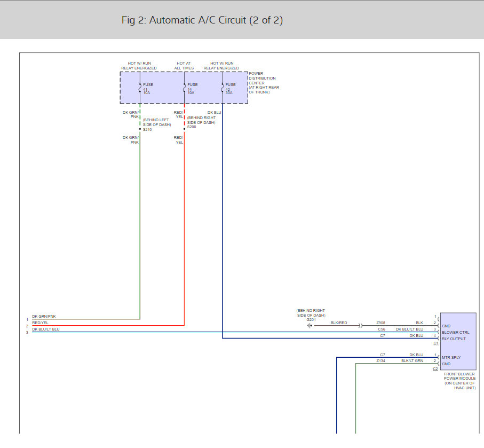Click the inline connector symbol after BLK/RED wire
This screenshot has width=484, height=448.
360,326
